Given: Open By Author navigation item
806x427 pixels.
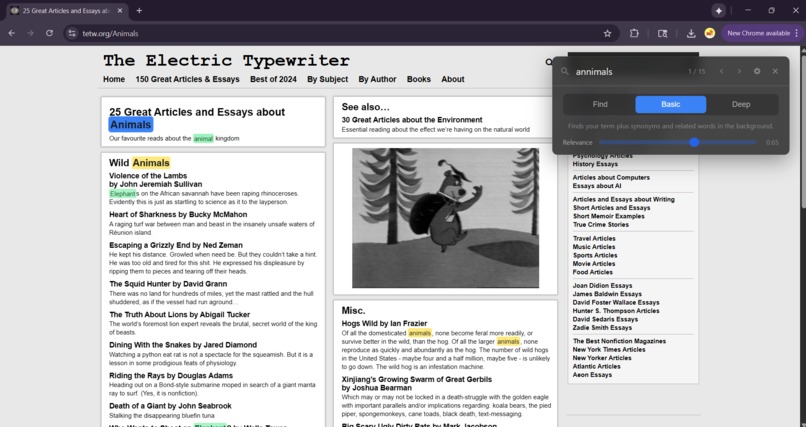Looking at the screenshot, I should 377,79.
